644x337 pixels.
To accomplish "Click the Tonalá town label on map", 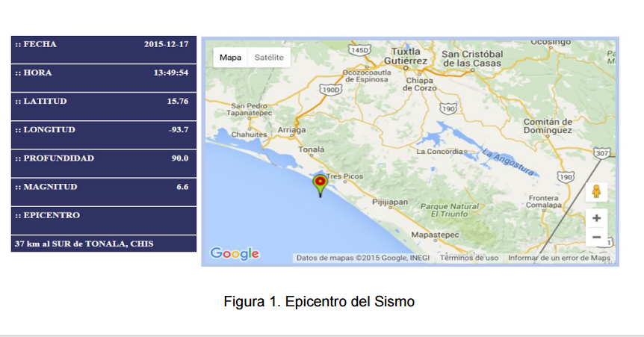I will pyautogui.click(x=312, y=149).
